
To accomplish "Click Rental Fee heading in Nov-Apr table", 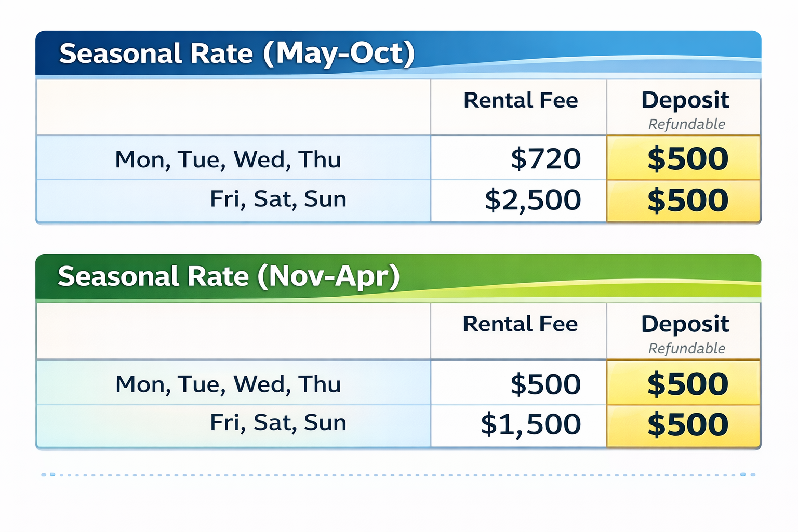I will [x=520, y=324].
